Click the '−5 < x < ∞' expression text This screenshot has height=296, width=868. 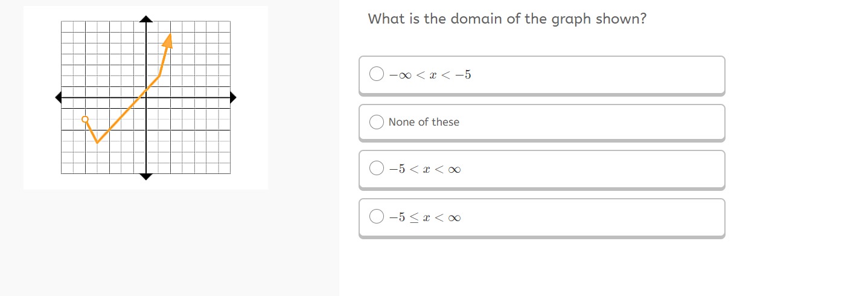tap(425, 169)
